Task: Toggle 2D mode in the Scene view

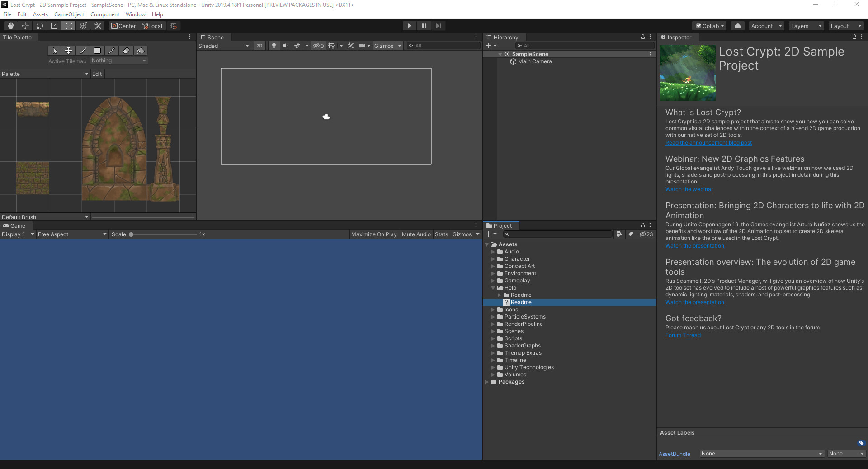Action: point(259,46)
